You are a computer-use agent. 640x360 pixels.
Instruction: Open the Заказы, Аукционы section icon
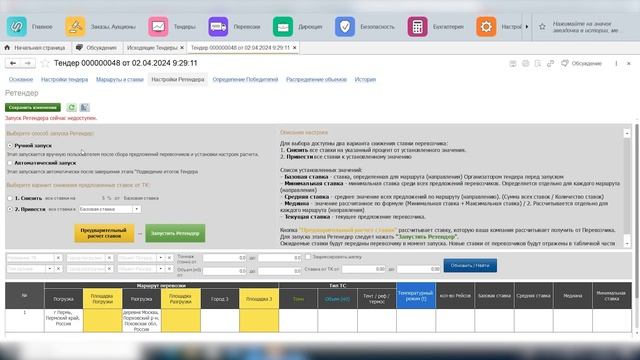(x=75, y=27)
